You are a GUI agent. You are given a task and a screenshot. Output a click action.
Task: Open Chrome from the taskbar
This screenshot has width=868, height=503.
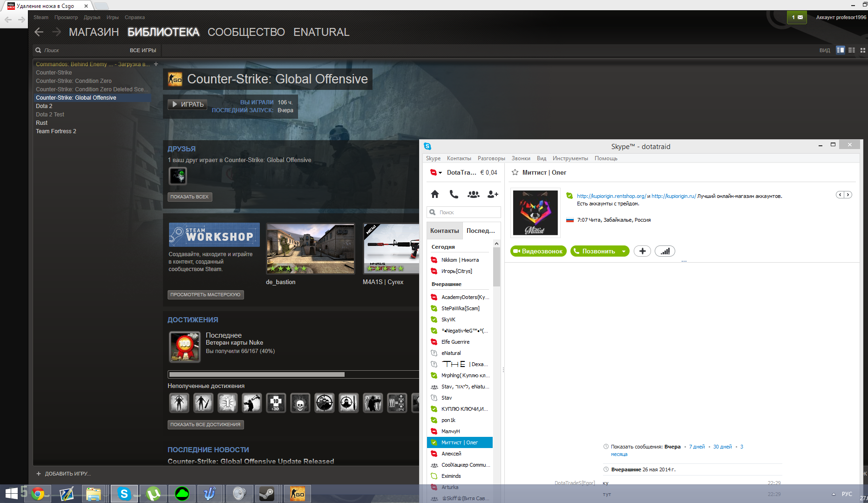click(38, 494)
